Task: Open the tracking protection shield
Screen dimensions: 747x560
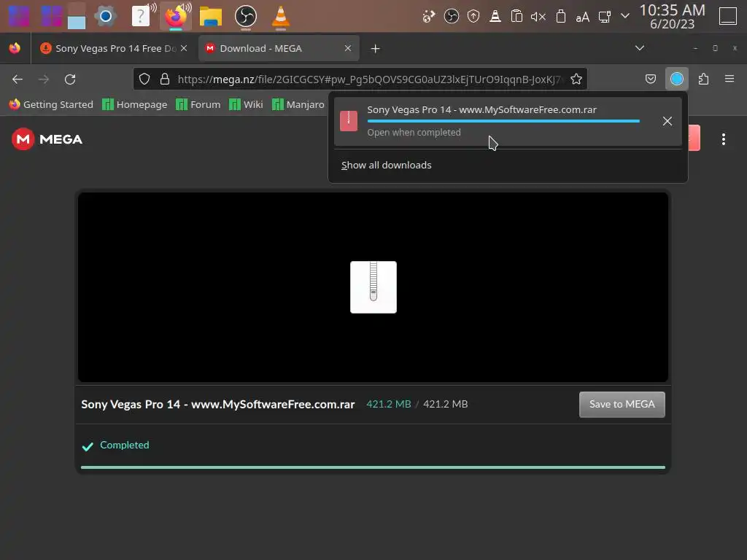Action: click(x=144, y=79)
